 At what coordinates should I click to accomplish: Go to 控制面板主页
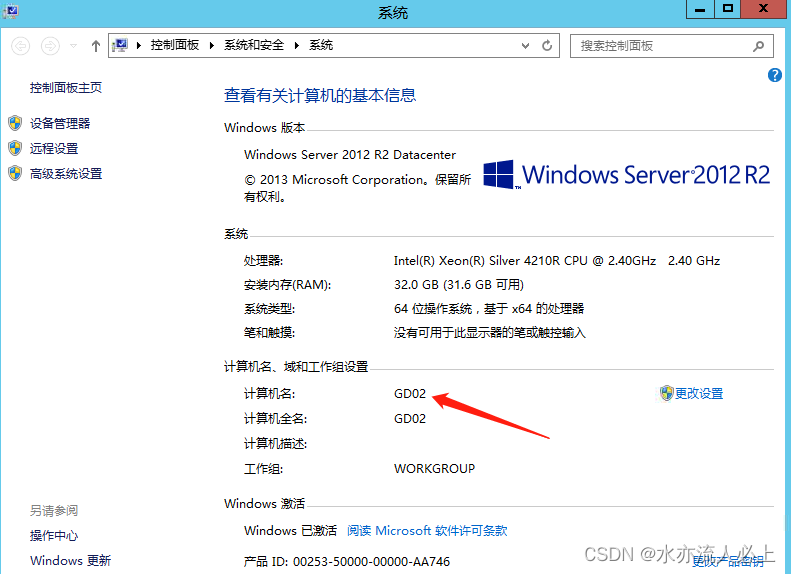(66, 88)
